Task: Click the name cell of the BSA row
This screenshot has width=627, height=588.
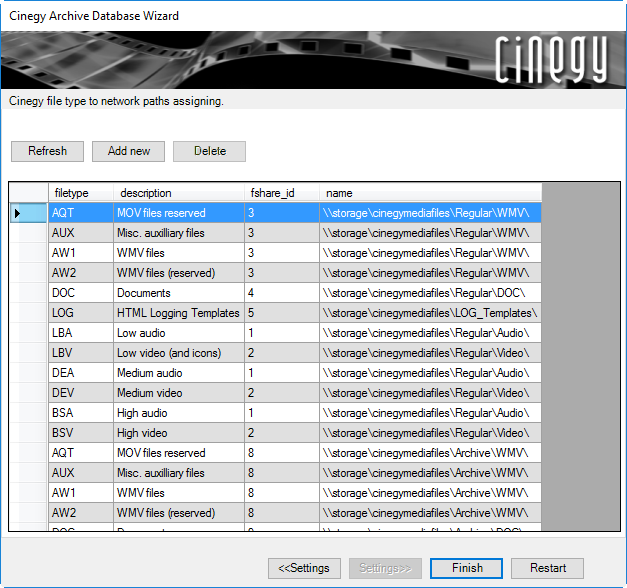Action: (431, 413)
